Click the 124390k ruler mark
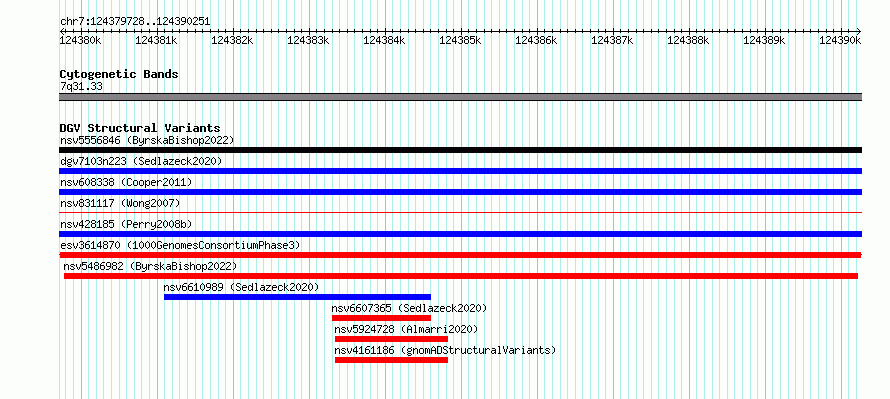890x399 pixels. point(840,40)
